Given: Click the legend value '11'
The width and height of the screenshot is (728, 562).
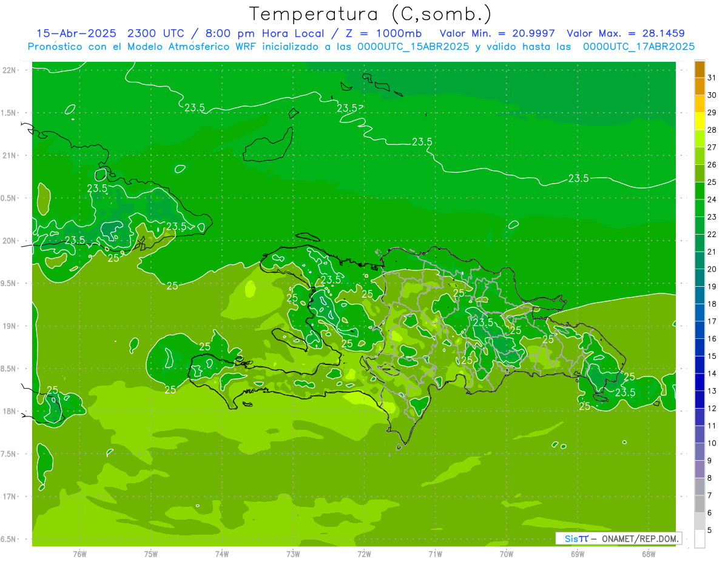Looking at the screenshot, I should click(x=712, y=426).
